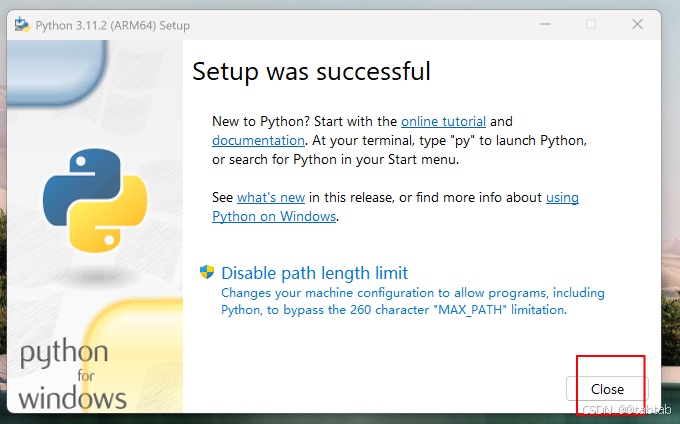Minimize the Python Setup window
This screenshot has height=424, width=680.
(x=545, y=24)
